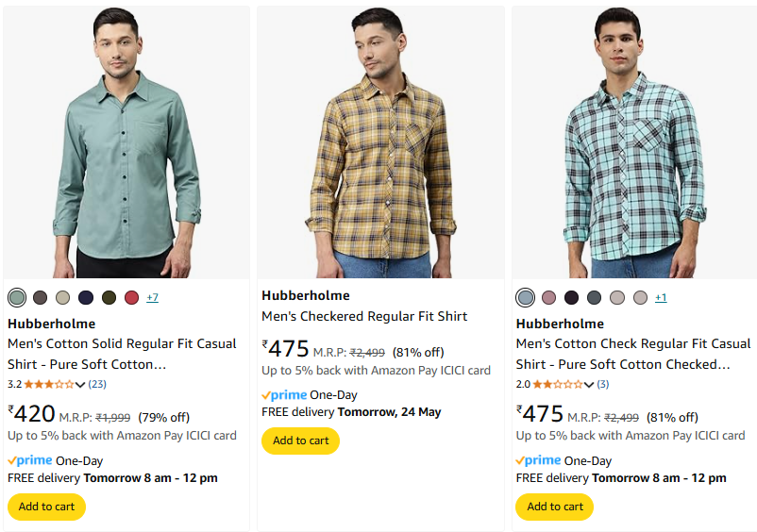Open the green solid shirt product image
Viewport: 757px width, 532px height.
tap(126, 142)
